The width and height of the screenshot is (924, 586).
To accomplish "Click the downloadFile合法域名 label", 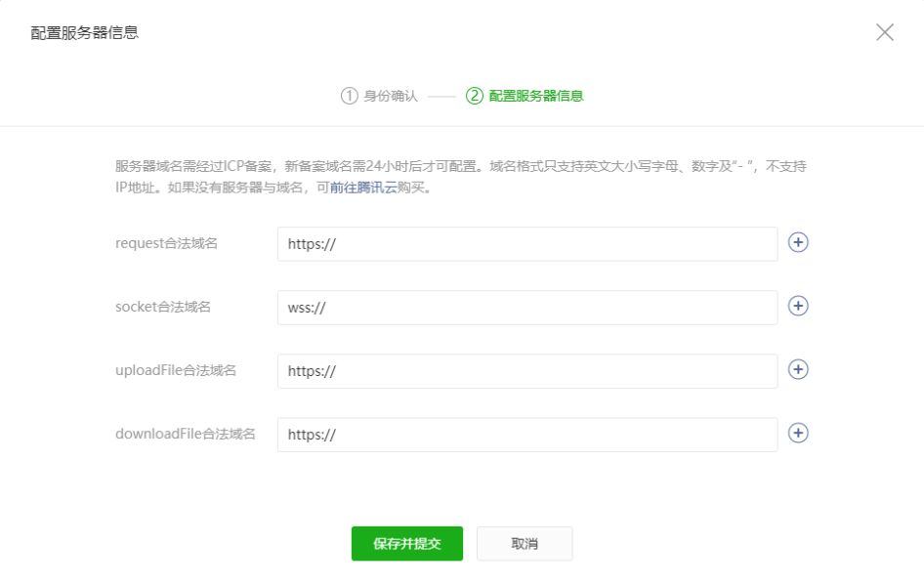I will 186,434.
